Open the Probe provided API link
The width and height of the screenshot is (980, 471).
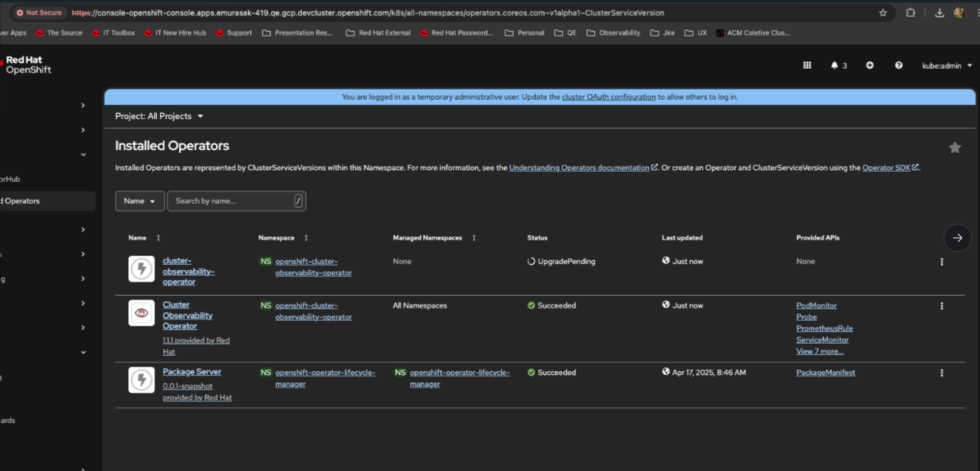pyautogui.click(x=807, y=317)
